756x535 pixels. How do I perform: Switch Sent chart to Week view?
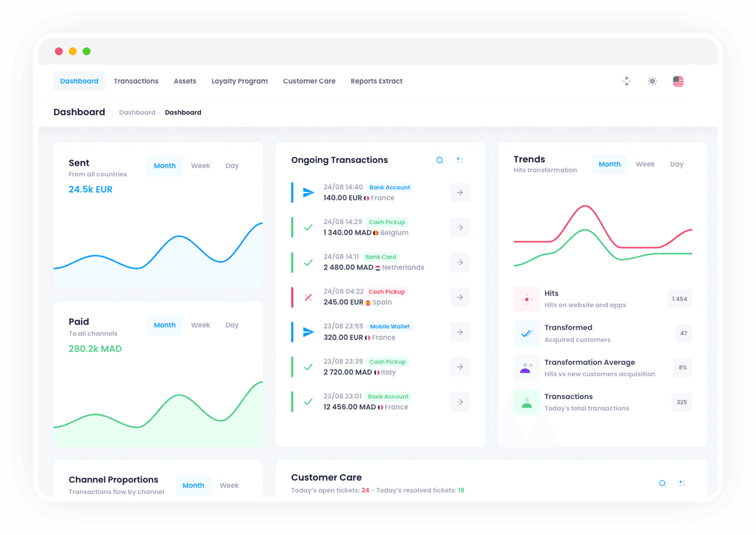pyautogui.click(x=200, y=166)
